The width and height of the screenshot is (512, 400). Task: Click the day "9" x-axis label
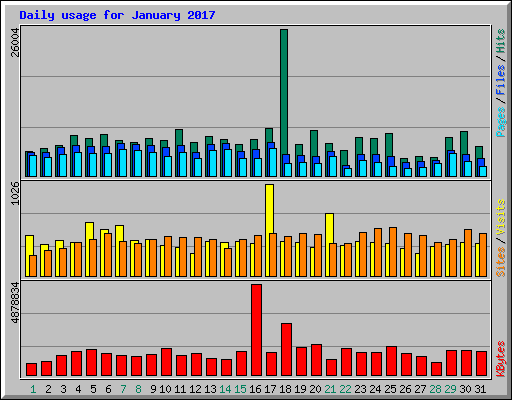(153, 389)
